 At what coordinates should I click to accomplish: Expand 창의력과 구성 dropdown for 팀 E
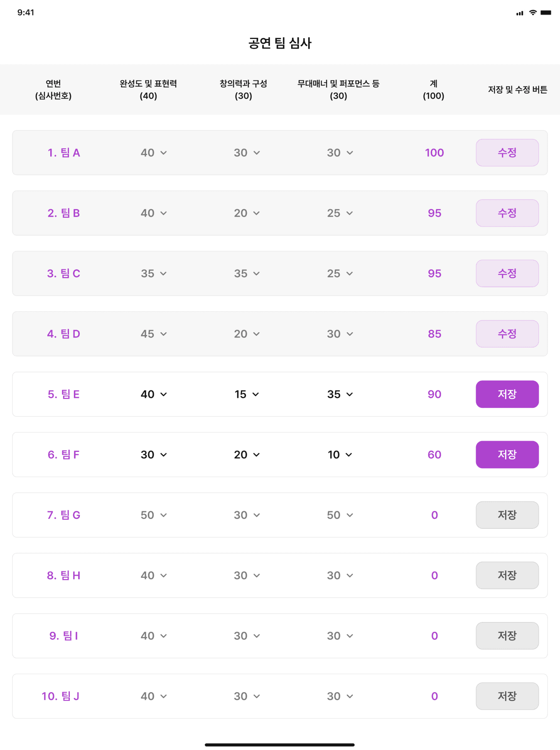[x=246, y=394]
